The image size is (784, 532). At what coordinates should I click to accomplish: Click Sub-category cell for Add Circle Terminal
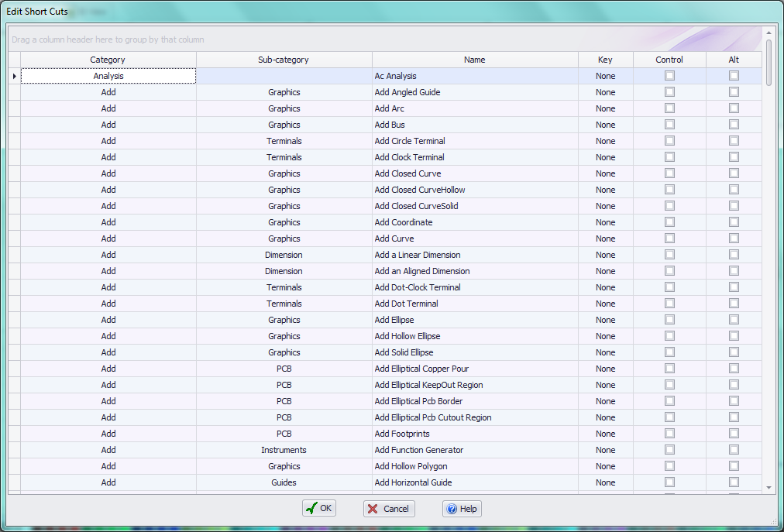pyautogui.click(x=284, y=141)
